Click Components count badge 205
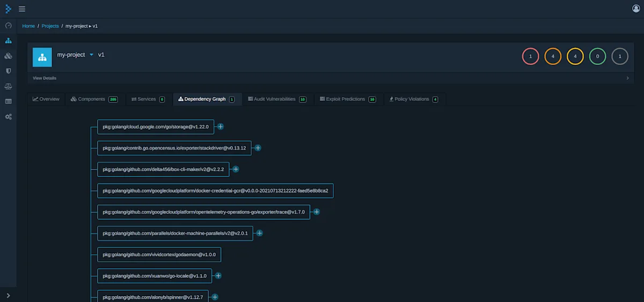The height and width of the screenshot is (302, 644). (x=113, y=99)
